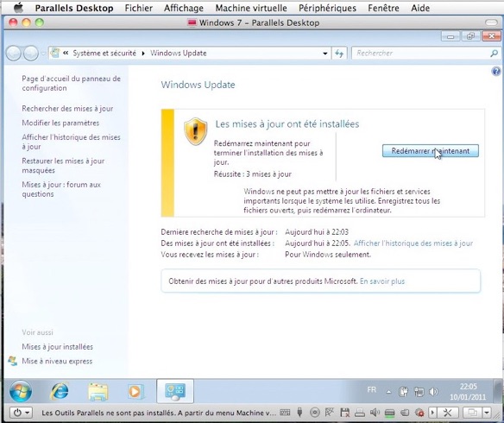This screenshot has width=504, height=423.
Task: Click the Parallels Tools not installed message
Action: 159,413
